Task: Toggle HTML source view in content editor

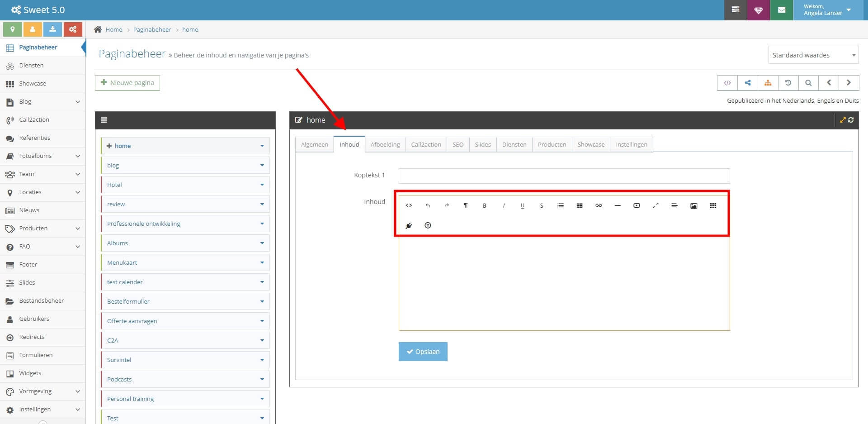Action: [409, 205]
